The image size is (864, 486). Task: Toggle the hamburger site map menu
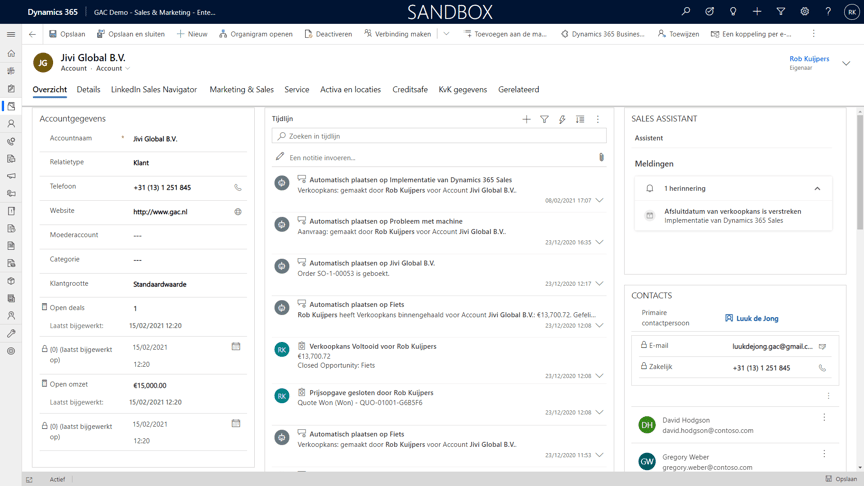(11, 34)
